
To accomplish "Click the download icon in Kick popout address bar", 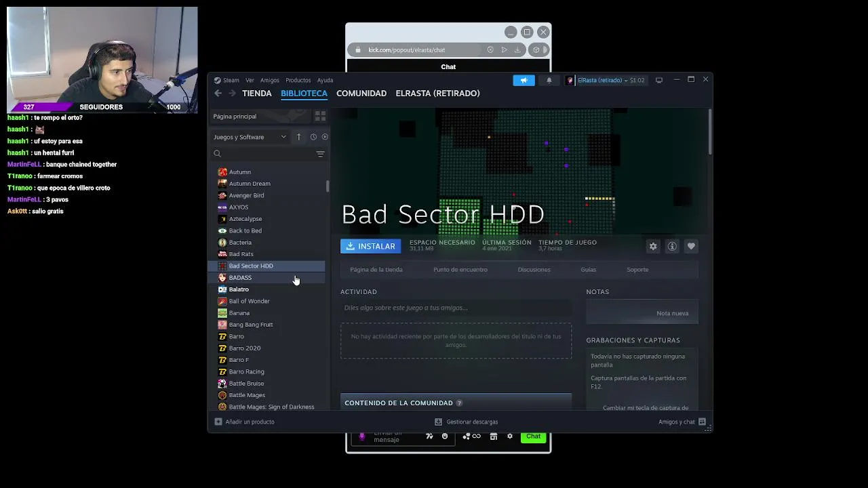I will tap(517, 49).
